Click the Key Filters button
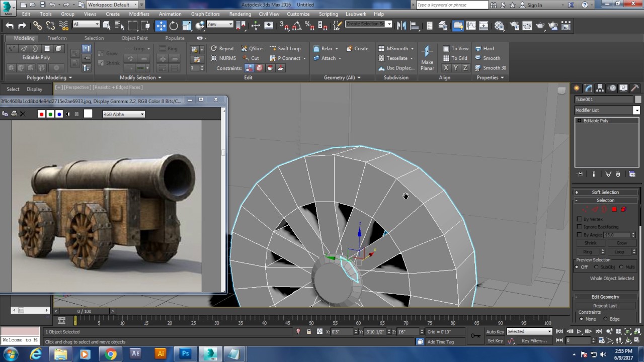This screenshot has height=362, width=644. tap(534, 340)
